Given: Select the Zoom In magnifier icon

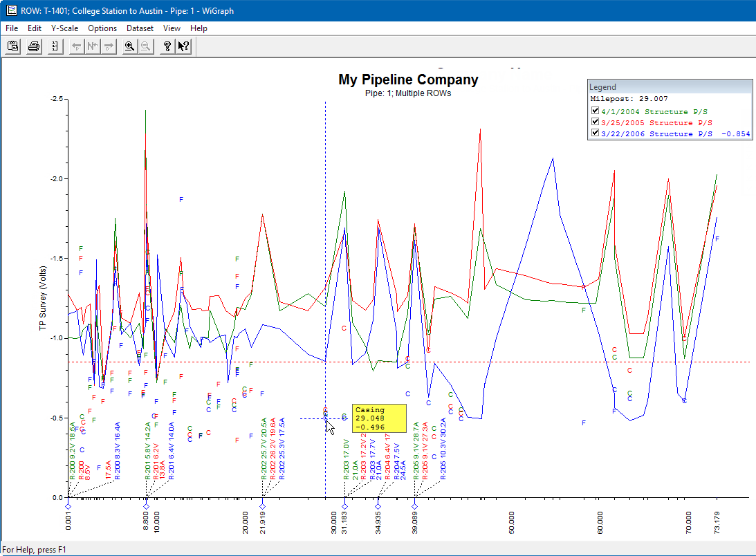Looking at the screenshot, I should 129,46.
